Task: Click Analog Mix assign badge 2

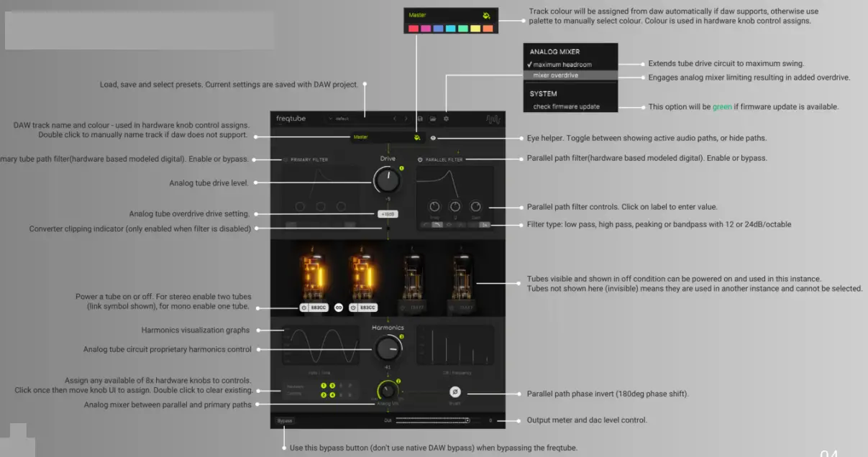Action: (x=398, y=381)
